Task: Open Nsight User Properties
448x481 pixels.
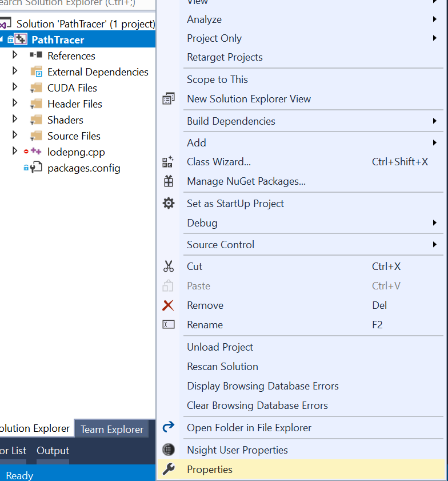Action: click(301, 450)
